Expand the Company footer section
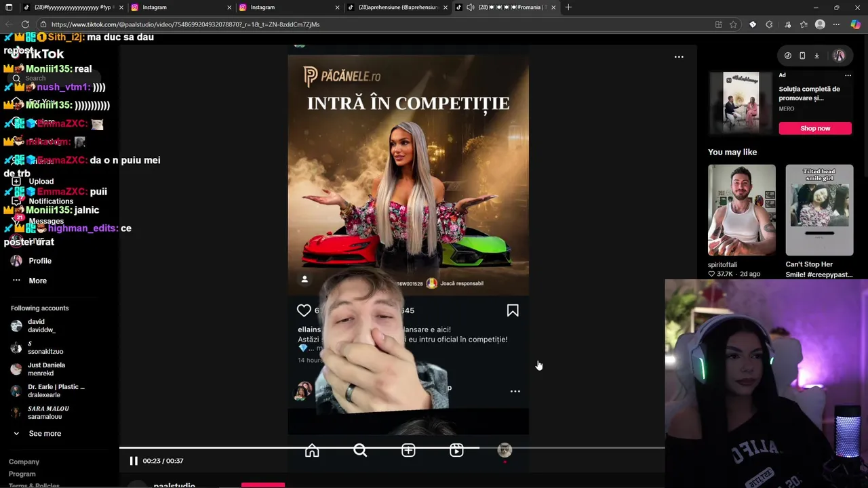This screenshot has width=868, height=488. pyautogui.click(x=24, y=462)
